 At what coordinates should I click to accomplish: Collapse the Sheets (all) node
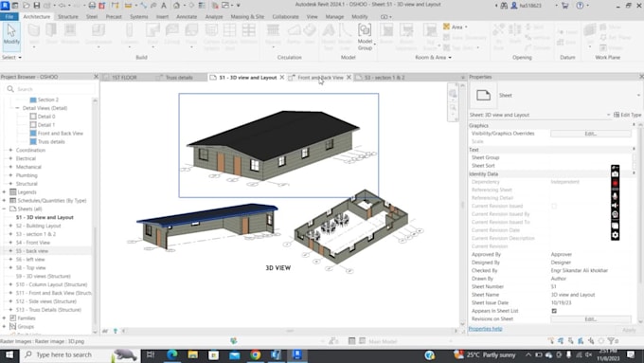[4, 209]
